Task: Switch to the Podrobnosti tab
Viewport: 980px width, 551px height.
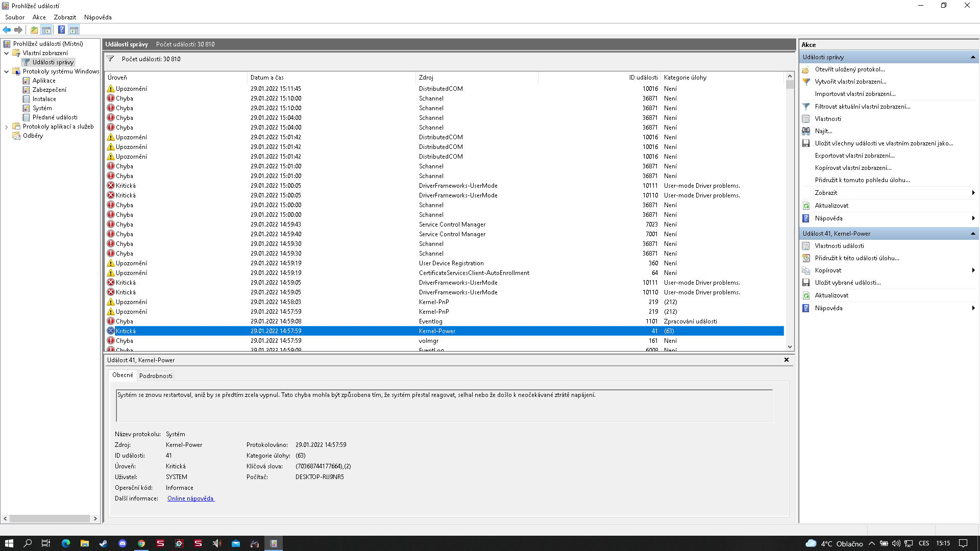Action: tap(156, 376)
